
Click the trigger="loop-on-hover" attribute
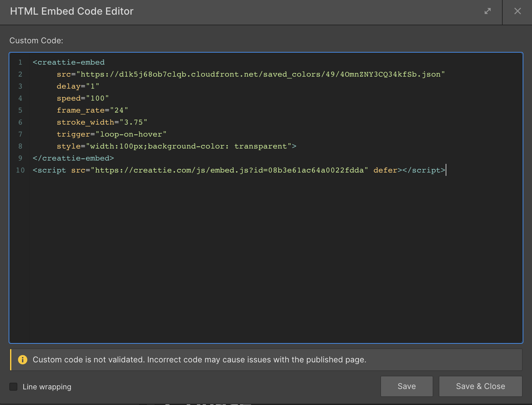pyautogui.click(x=111, y=134)
